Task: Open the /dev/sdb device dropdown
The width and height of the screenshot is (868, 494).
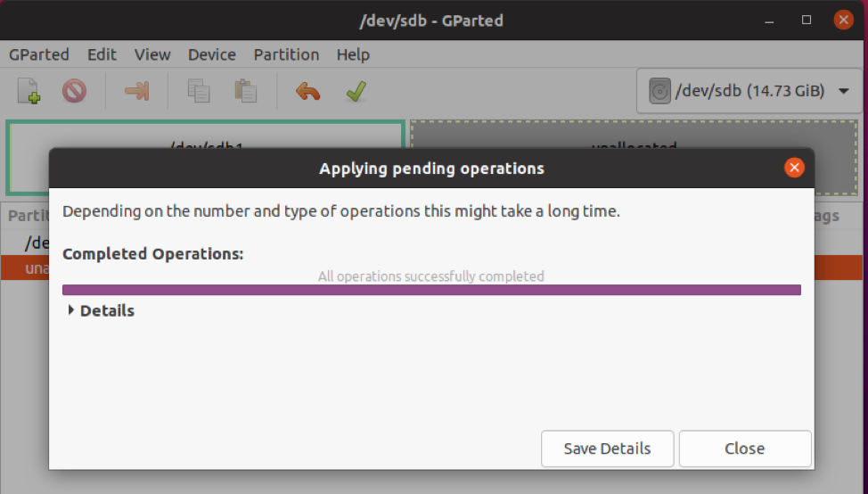Action: point(750,91)
